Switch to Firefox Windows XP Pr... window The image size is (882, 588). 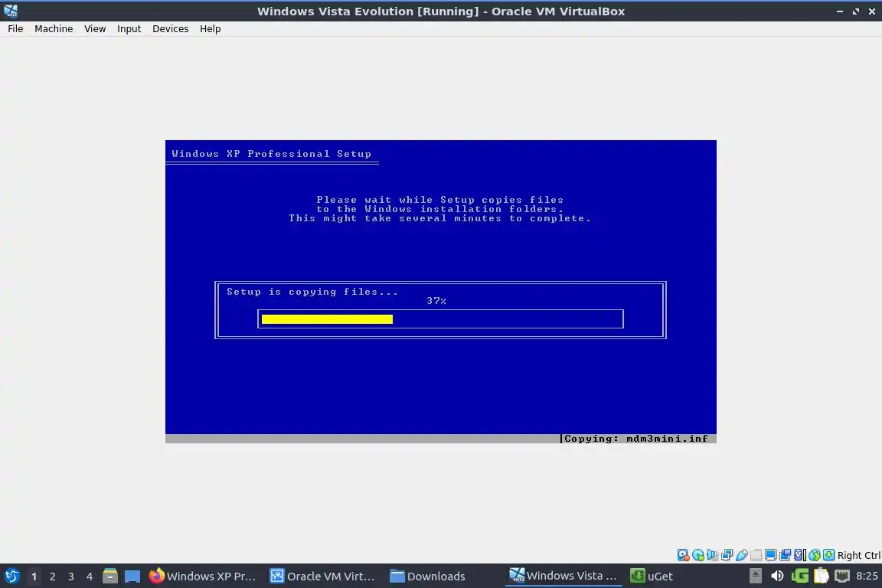(x=202, y=577)
